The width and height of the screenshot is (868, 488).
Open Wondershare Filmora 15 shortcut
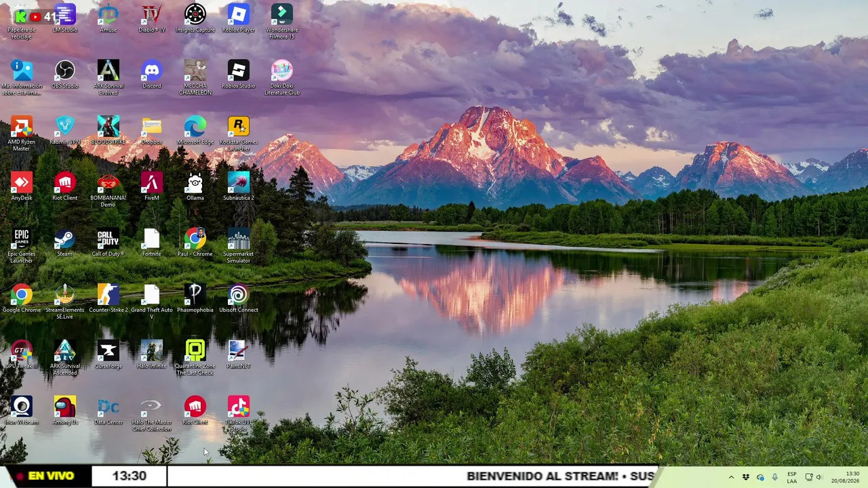[282, 22]
